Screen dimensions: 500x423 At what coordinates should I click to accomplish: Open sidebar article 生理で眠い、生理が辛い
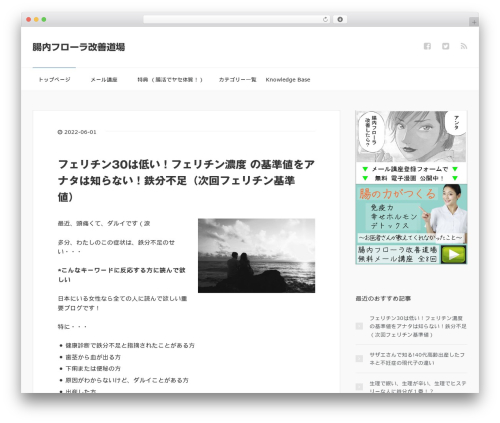pos(418,387)
